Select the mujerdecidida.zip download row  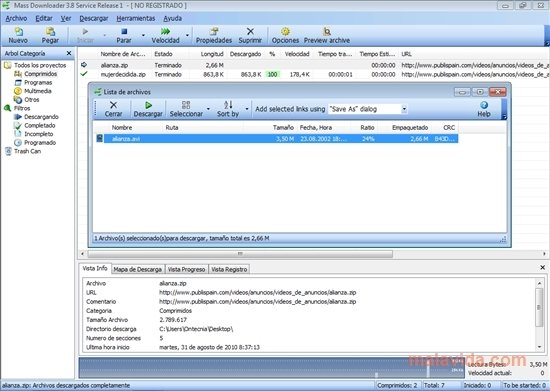click(314, 74)
